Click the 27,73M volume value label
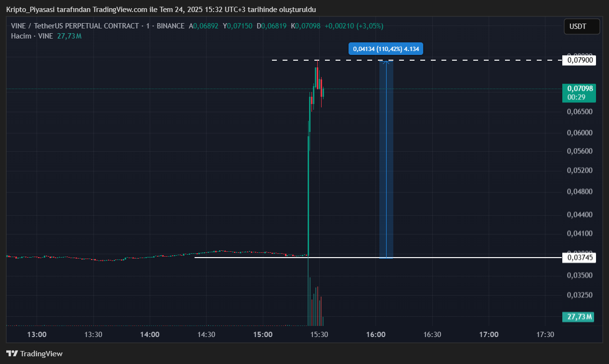 tap(579, 317)
